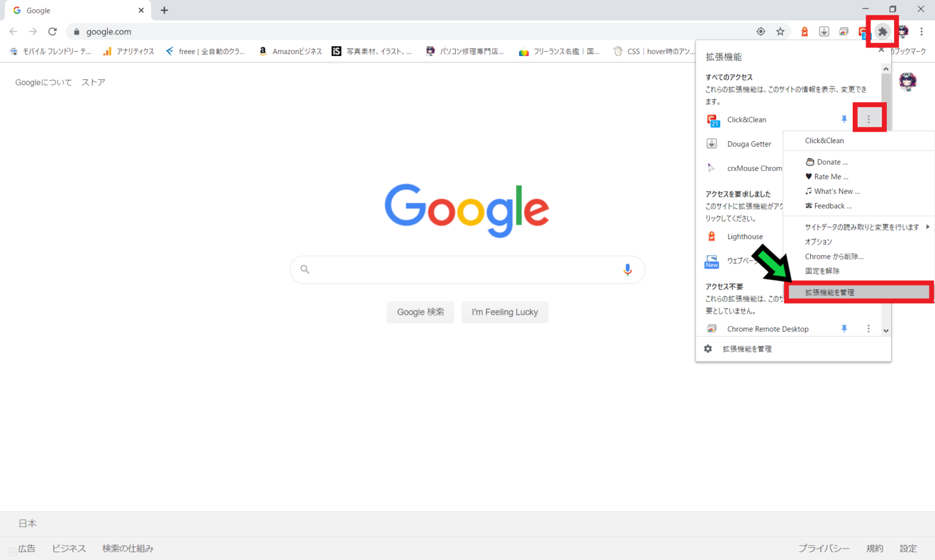Open the Click&Clean three-dot menu
Image resolution: width=935 pixels, height=560 pixels.
tap(869, 120)
